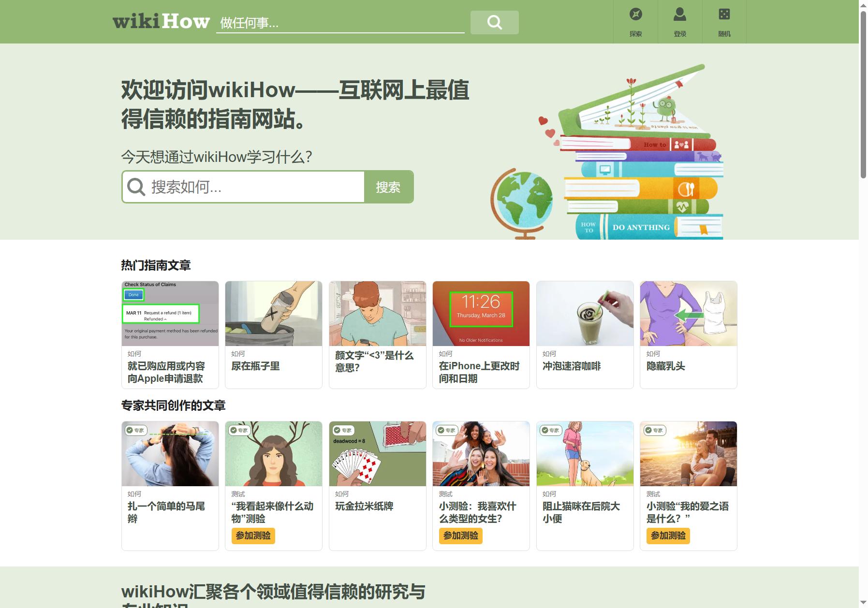Open 冲泡速溶咖啡 article thumbnail
This screenshot has width=868, height=608.
coord(585,314)
